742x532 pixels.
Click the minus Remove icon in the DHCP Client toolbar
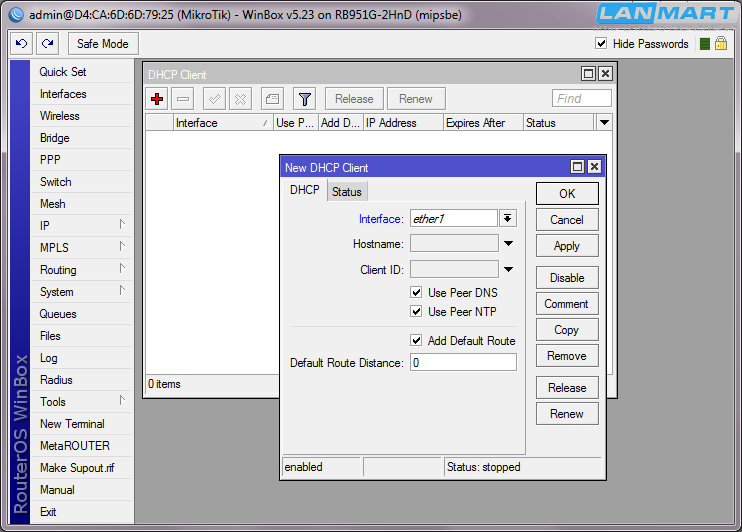coord(183,99)
